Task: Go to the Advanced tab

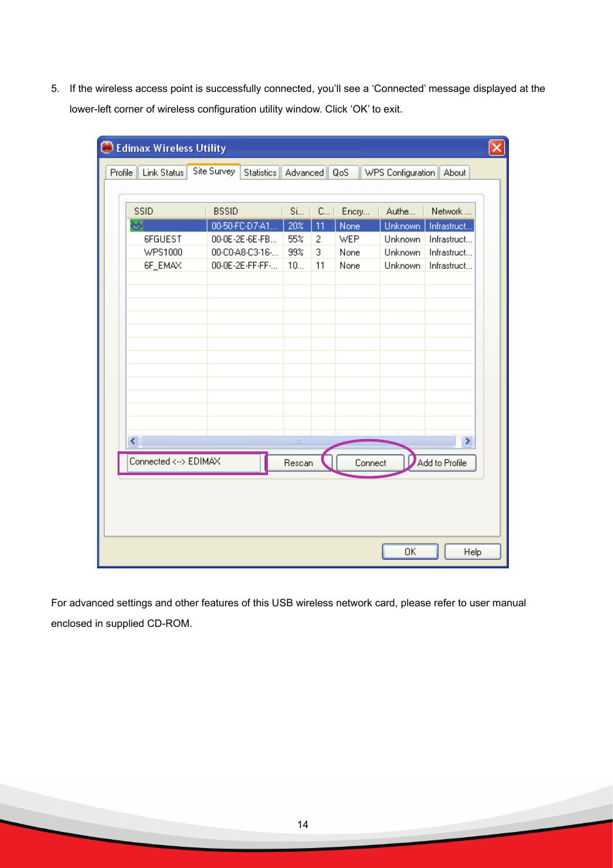Action: point(305,172)
